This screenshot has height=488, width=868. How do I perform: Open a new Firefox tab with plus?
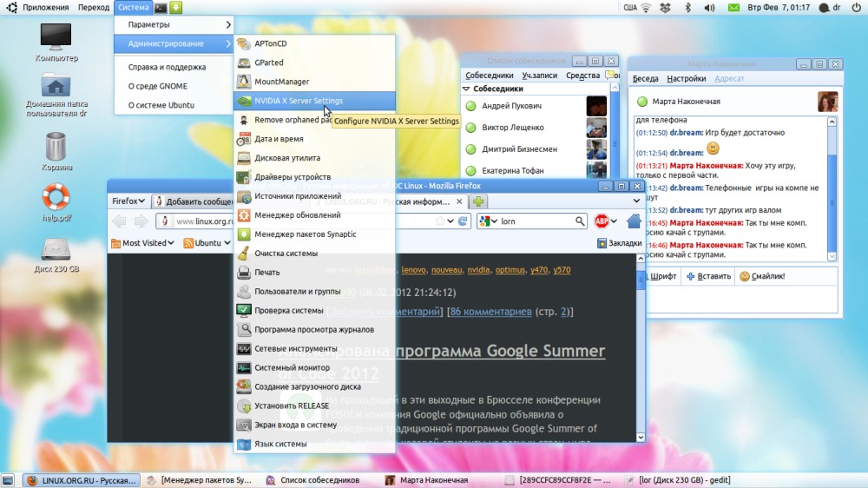click(478, 201)
